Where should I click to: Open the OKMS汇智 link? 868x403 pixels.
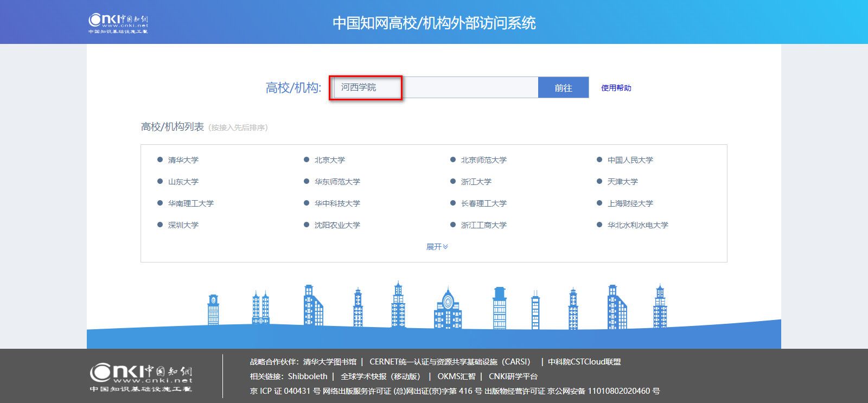pyautogui.click(x=456, y=376)
